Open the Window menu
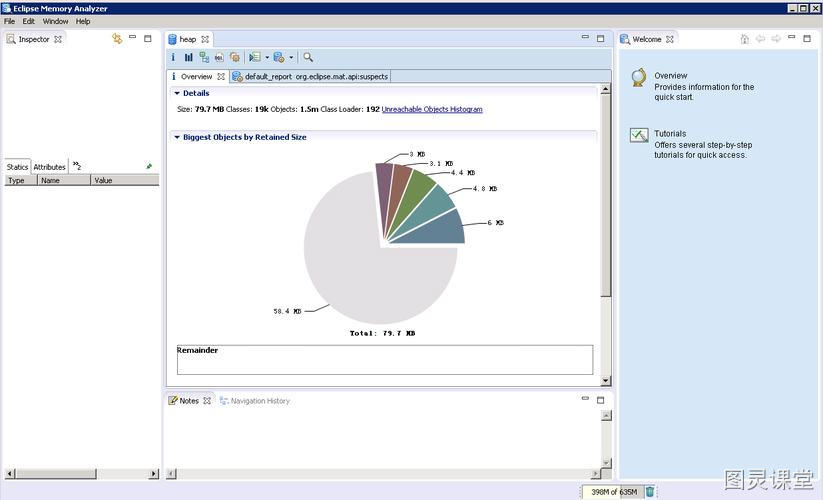 tap(55, 22)
